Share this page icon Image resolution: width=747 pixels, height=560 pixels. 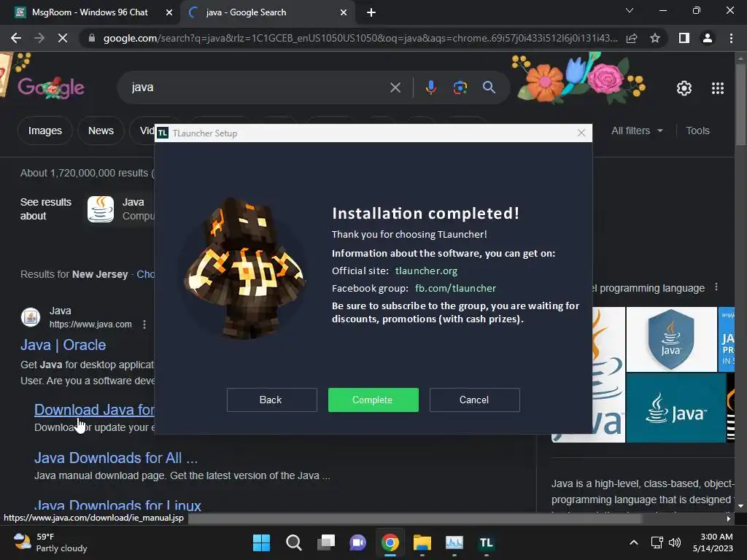point(632,38)
